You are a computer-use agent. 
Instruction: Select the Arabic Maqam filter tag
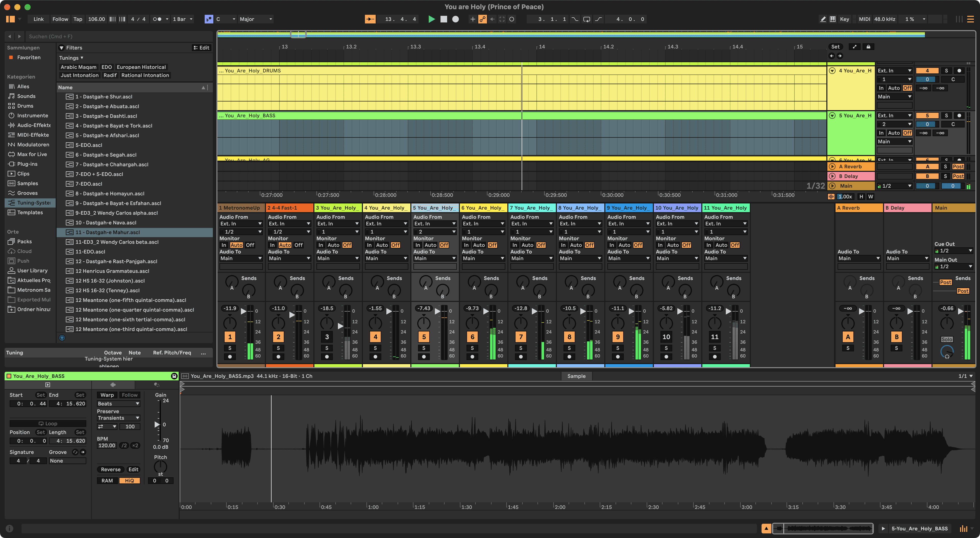click(78, 67)
